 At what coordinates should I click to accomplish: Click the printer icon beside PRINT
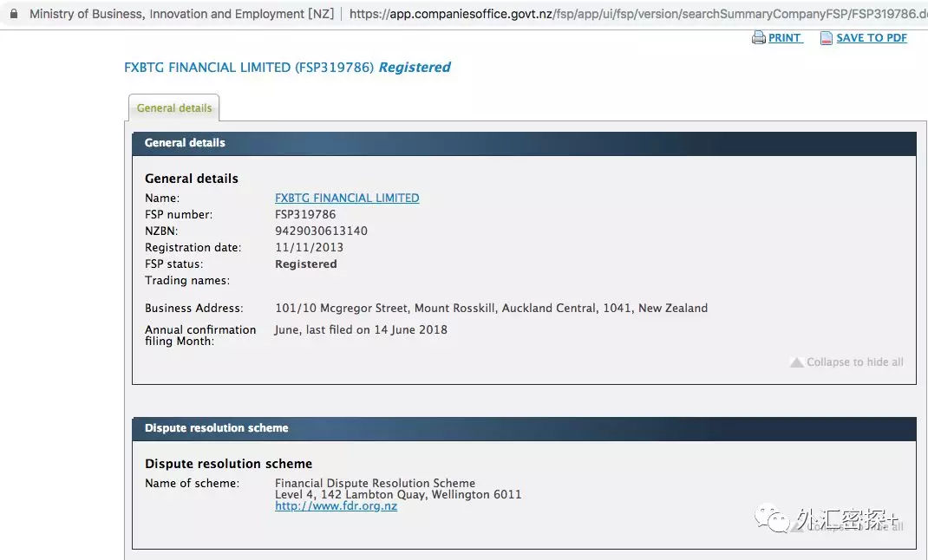[758, 38]
